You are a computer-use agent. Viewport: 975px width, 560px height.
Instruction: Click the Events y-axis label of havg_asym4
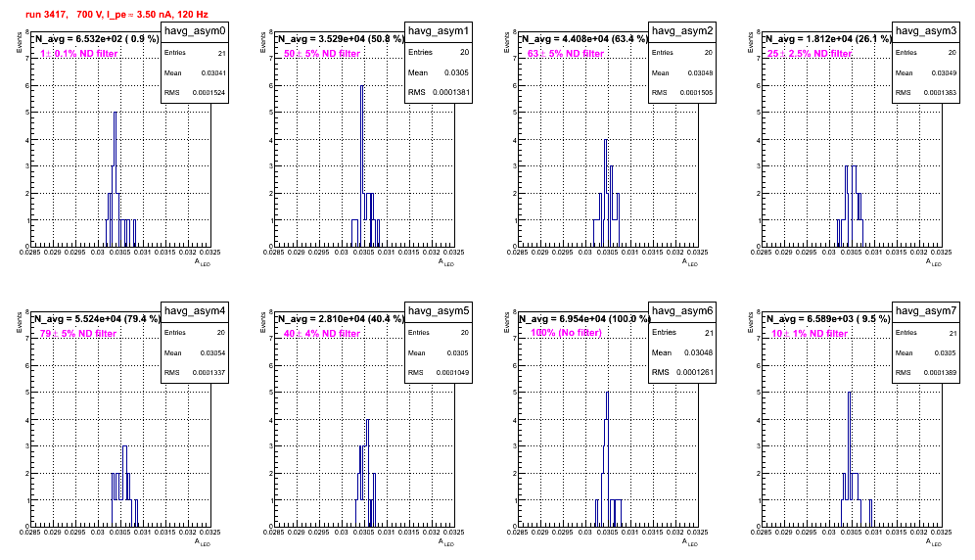(20, 322)
